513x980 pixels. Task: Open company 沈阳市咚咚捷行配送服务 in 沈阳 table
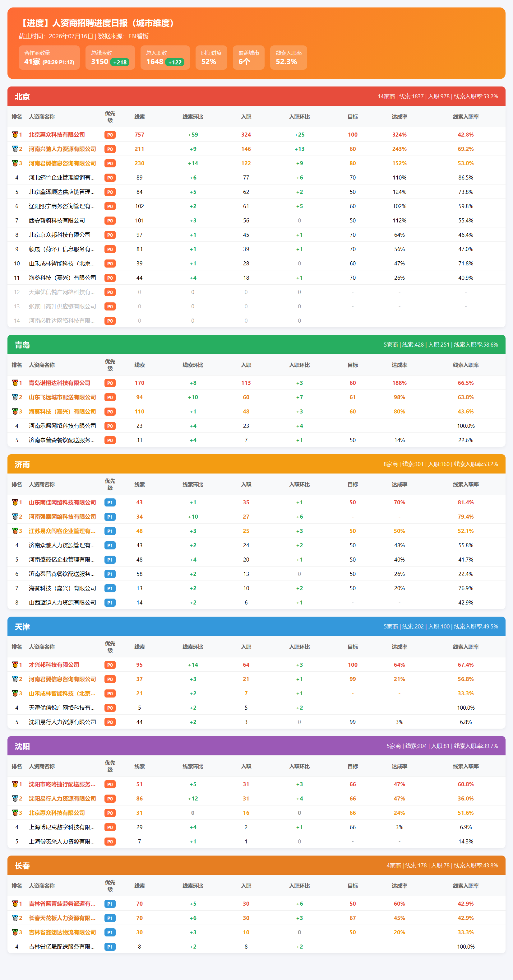tap(62, 784)
